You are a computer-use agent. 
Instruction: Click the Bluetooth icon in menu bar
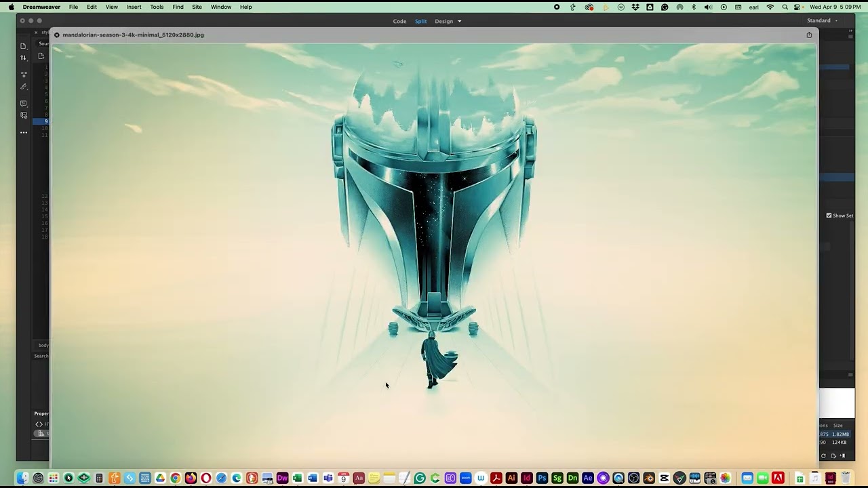point(694,7)
